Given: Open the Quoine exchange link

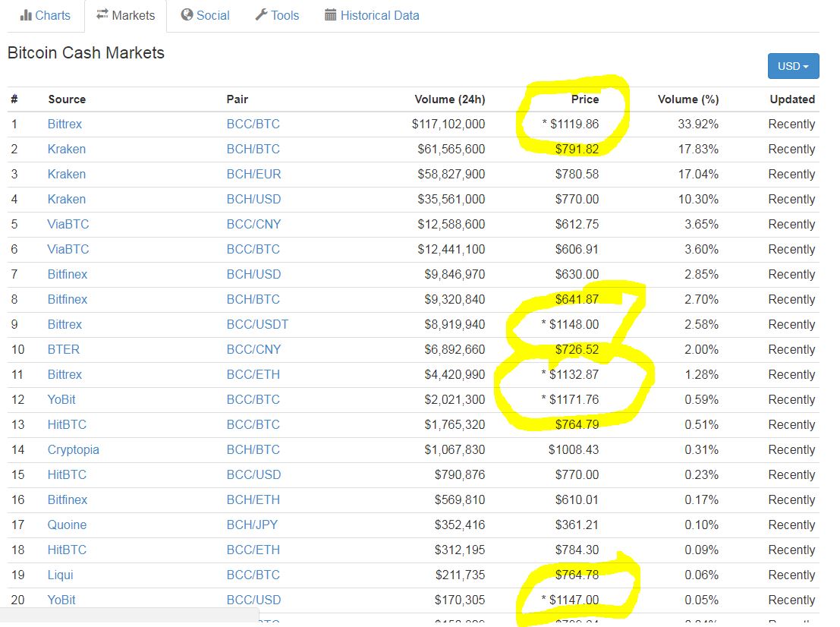Looking at the screenshot, I should [67, 525].
